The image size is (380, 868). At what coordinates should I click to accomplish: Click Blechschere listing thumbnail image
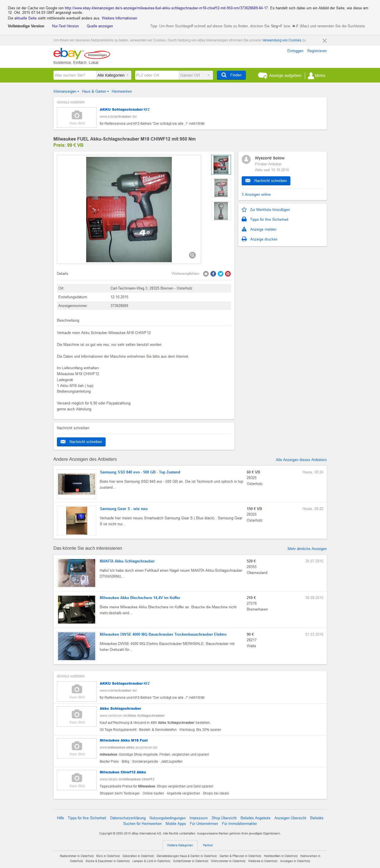click(x=76, y=609)
